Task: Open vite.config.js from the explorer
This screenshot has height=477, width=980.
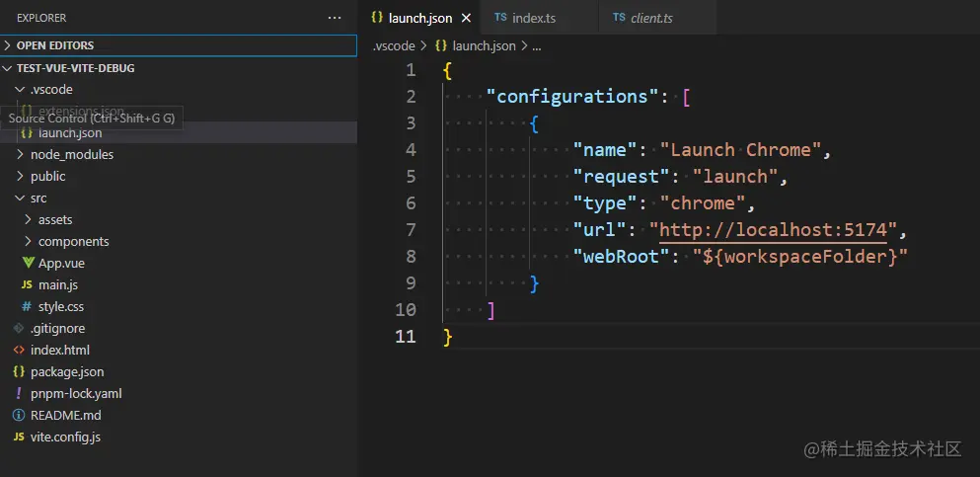Action: coord(179,437)
